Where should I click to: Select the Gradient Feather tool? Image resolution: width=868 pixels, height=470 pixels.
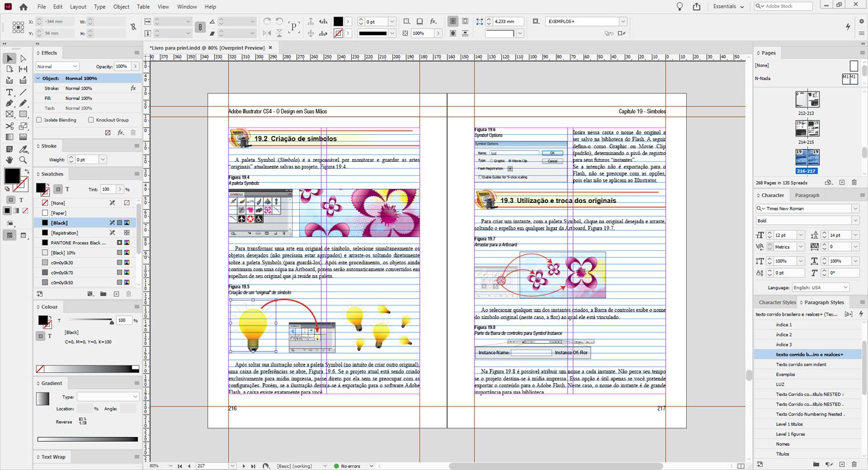tap(23, 137)
